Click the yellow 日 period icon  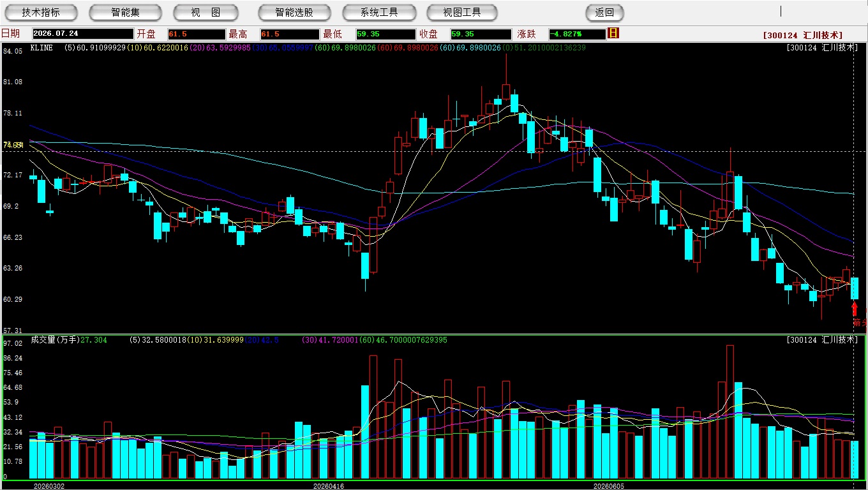click(613, 33)
